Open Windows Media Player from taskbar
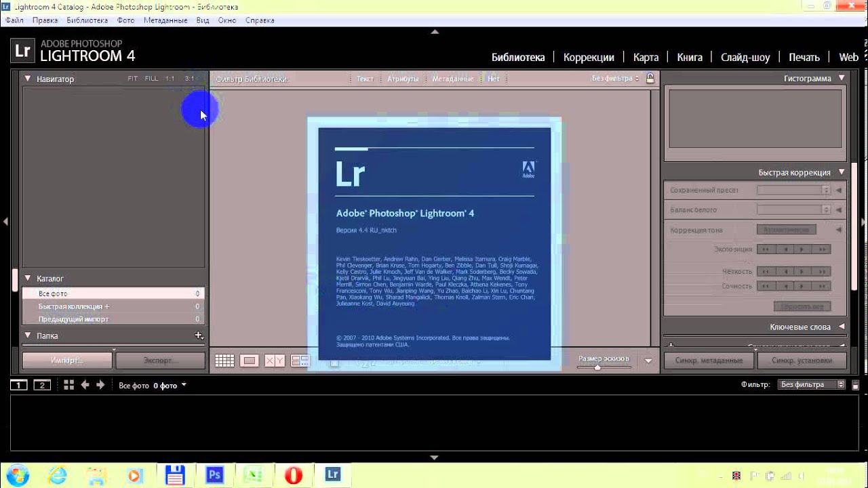The height and width of the screenshot is (488, 868). coord(136,475)
